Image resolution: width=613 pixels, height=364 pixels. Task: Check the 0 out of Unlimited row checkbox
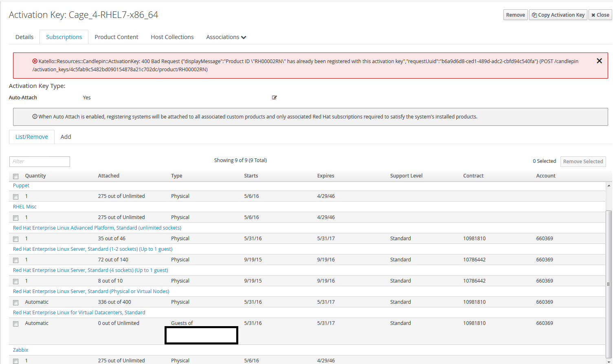pos(16,324)
